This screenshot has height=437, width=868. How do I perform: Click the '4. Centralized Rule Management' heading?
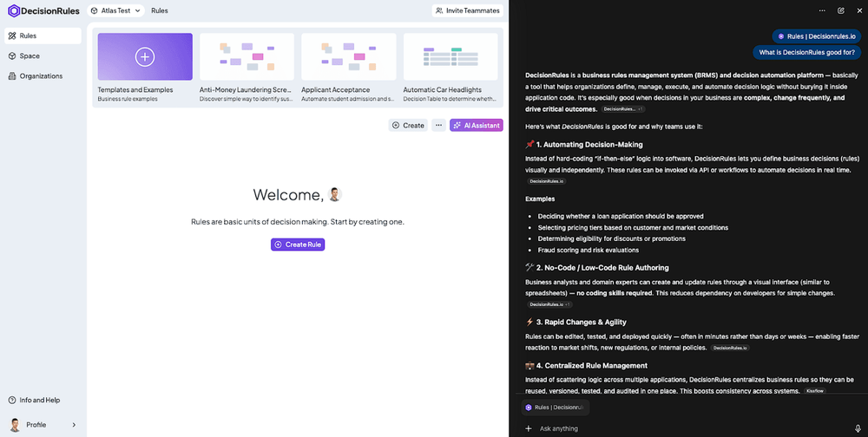tap(592, 366)
